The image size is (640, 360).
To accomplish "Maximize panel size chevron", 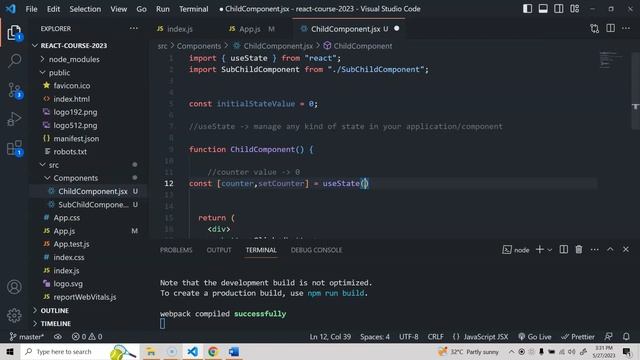I will (610, 249).
